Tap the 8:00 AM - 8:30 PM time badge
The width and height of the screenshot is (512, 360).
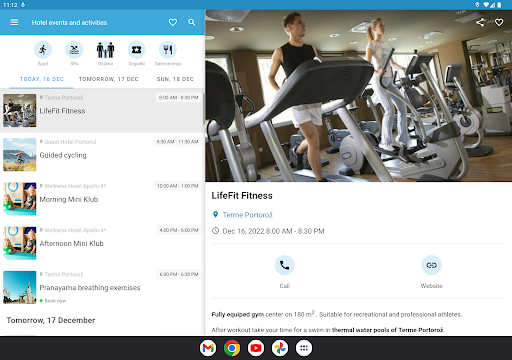point(178,97)
